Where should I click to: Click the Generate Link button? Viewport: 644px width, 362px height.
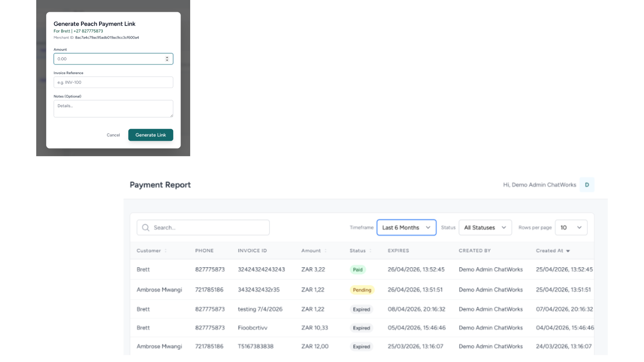(x=151, y=135)
